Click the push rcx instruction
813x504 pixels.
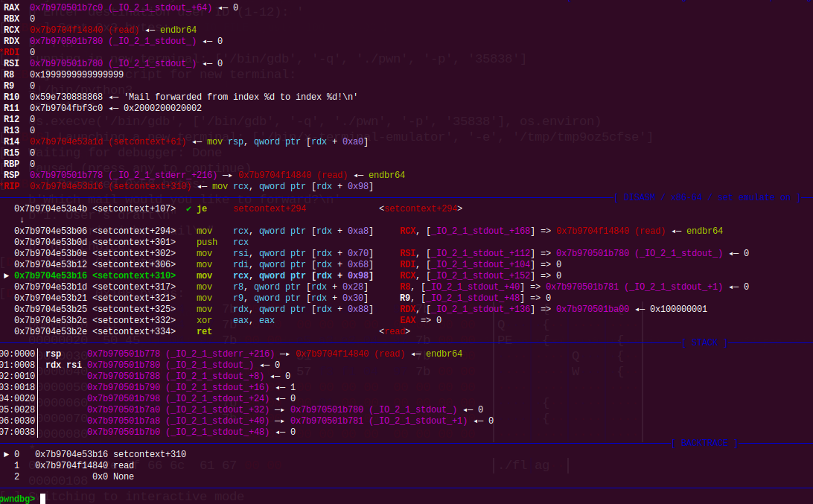208,242
